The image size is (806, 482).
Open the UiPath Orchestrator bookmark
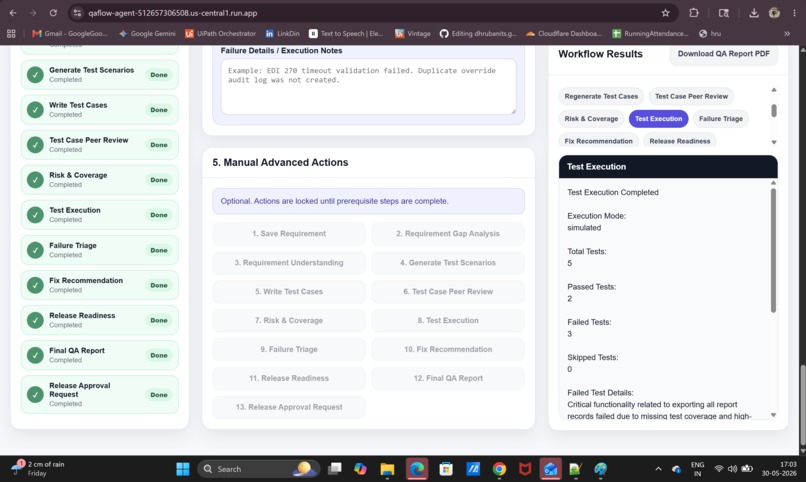pyautogui.click(x=221, y=33)
